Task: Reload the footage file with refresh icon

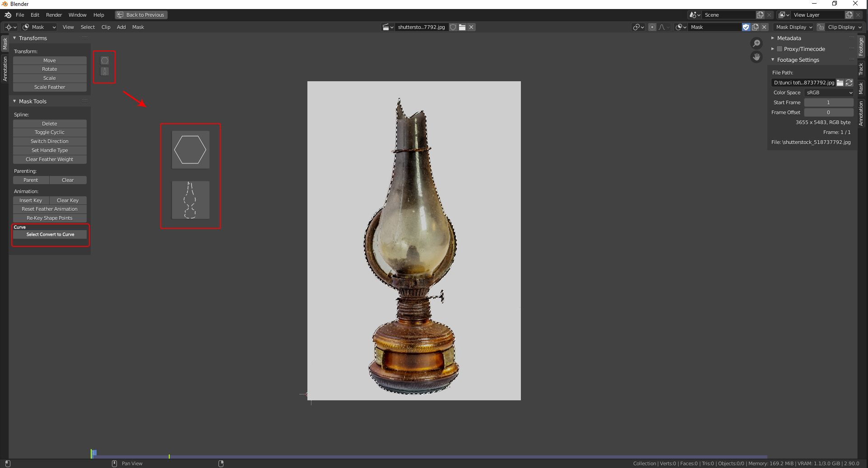Action: point(849,83)
